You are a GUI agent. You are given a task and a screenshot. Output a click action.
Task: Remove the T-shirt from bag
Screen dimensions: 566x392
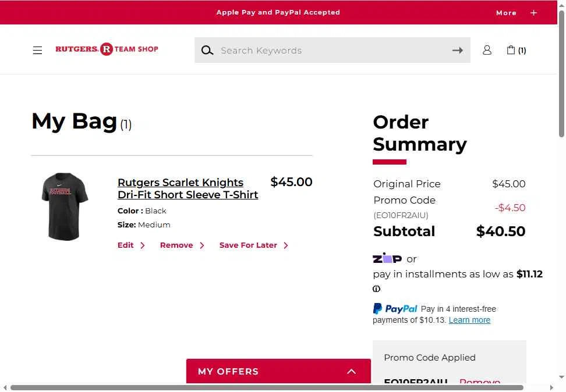tap(182, 245)
